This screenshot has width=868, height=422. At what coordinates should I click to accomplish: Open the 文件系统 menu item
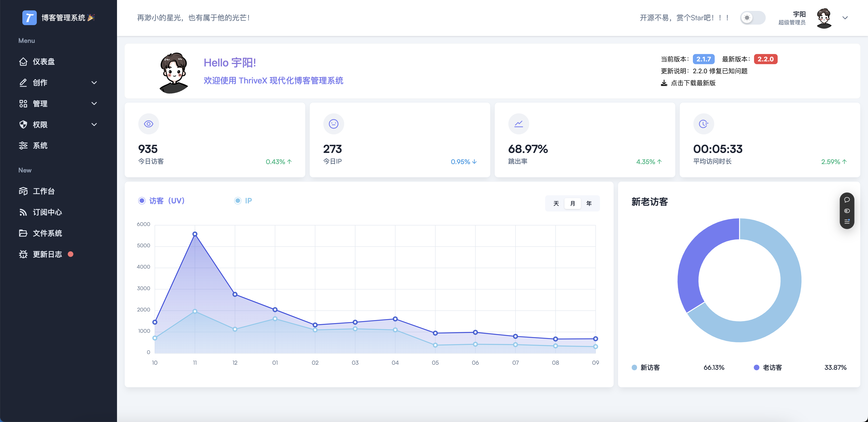[58, 233]
